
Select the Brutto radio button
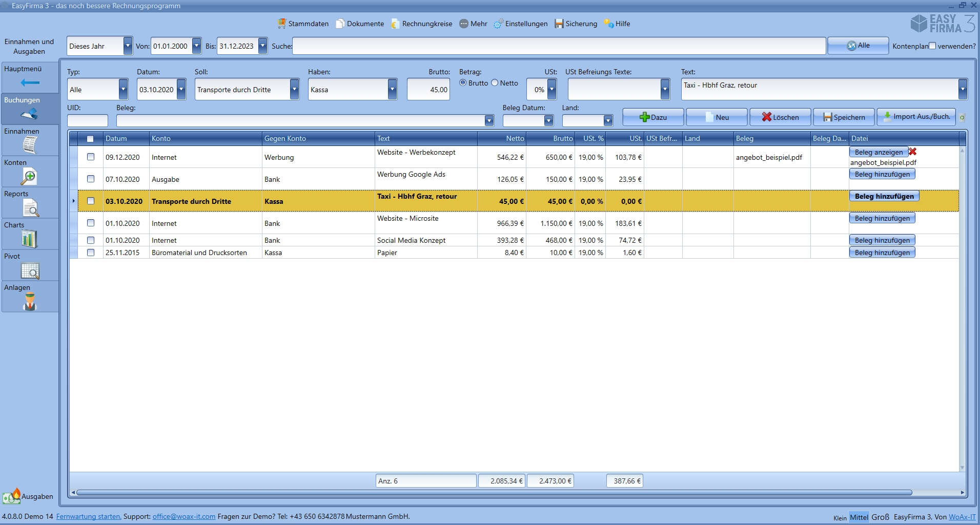pos(463,82)
